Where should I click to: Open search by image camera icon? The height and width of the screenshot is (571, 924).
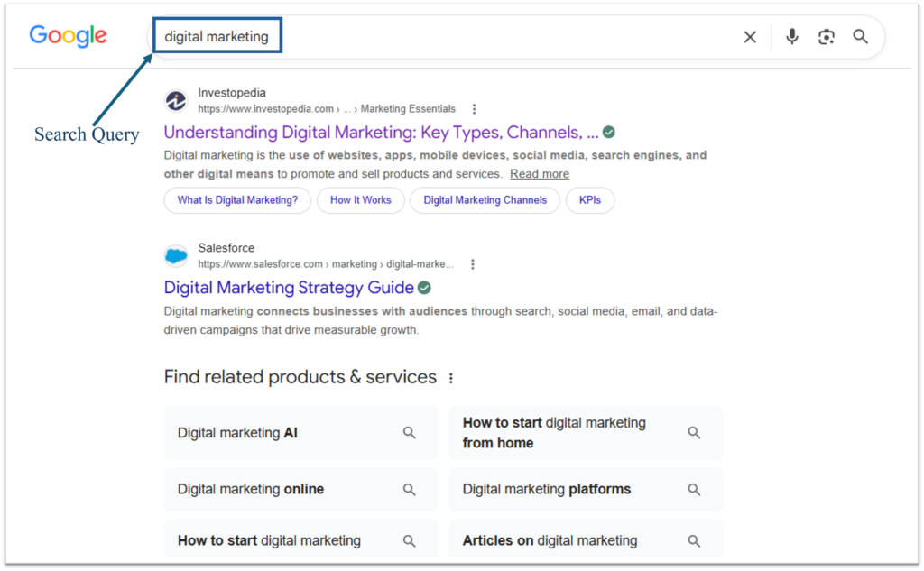tap(827, 37)
